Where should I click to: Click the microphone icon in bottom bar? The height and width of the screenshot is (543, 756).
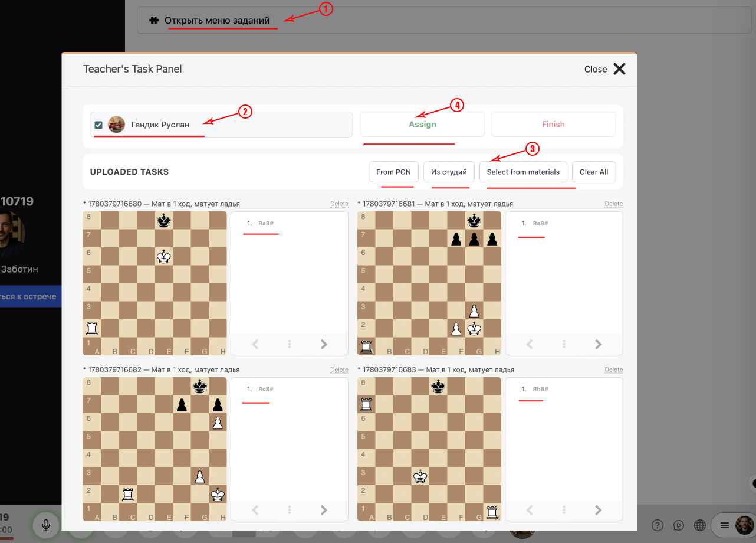coord(45,524)
